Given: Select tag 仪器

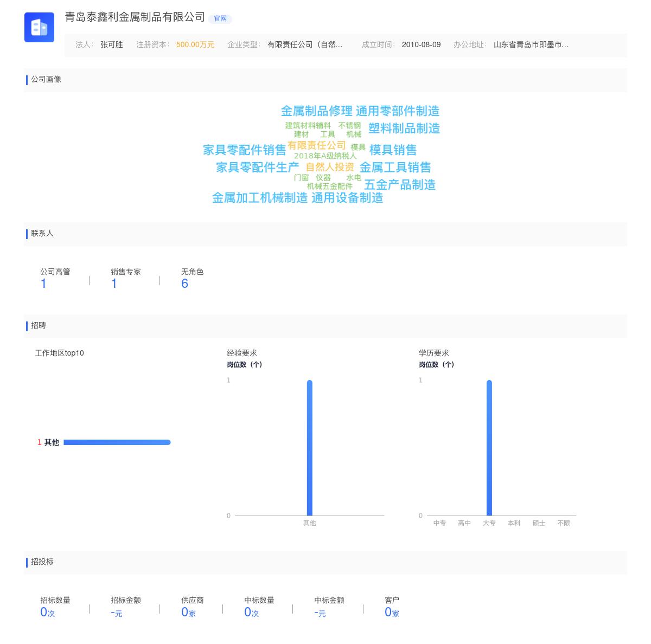Looking at the screenshot, I should (323, 177).
